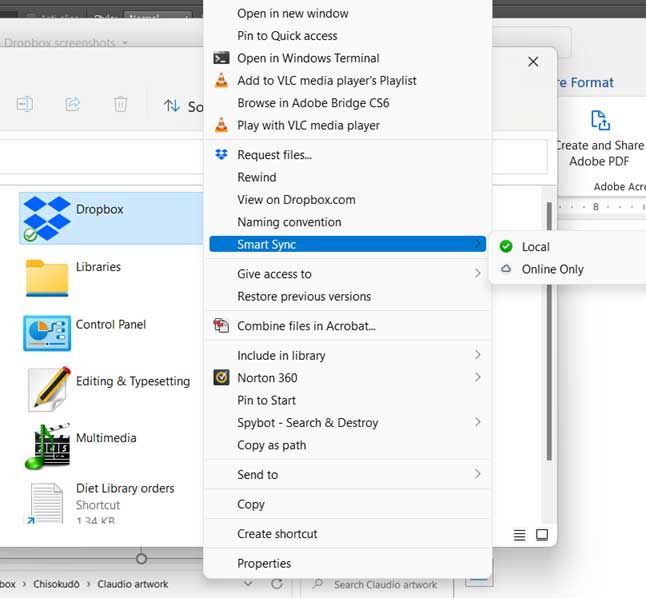
Task: Select the Control Panel label
Action: [111, 324]
